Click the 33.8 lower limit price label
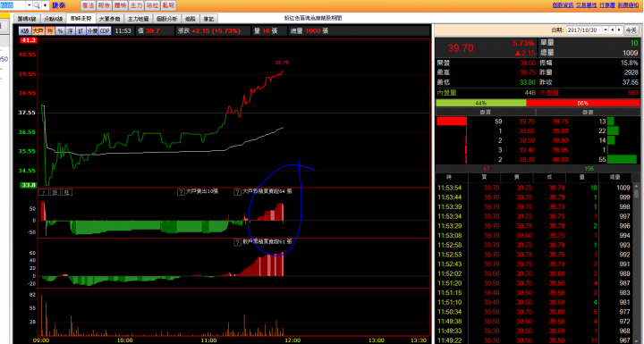The image size is (644, 344). 29,185
